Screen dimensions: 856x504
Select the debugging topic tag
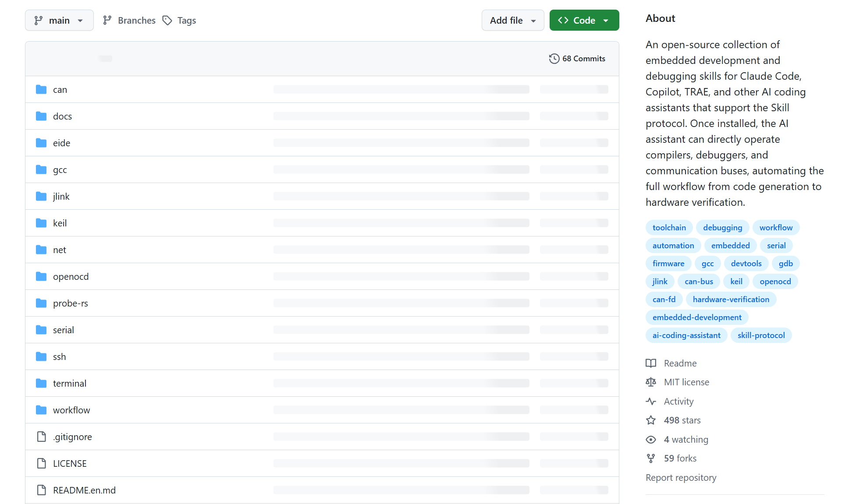click(x=722, y=228)
